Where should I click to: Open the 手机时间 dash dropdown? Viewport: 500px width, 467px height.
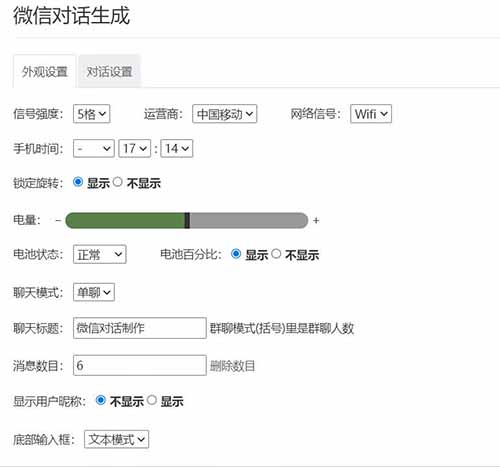tap(94, 148)
